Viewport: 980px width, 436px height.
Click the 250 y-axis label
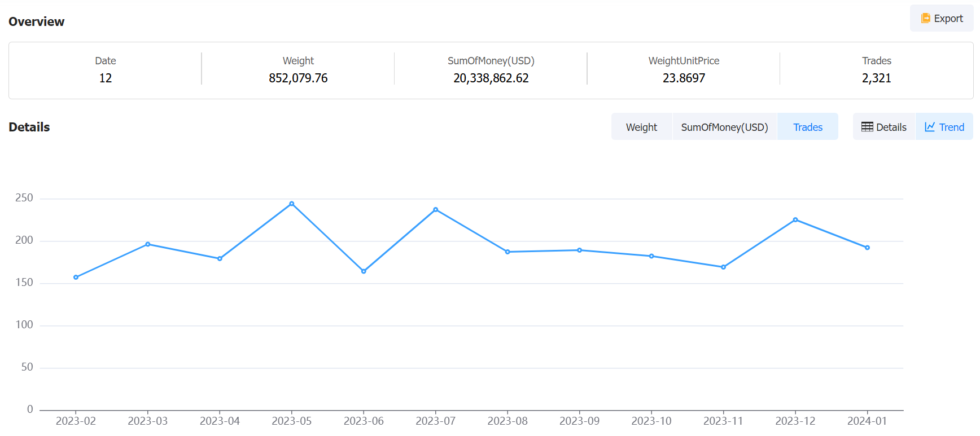click(x=24, y=198)
